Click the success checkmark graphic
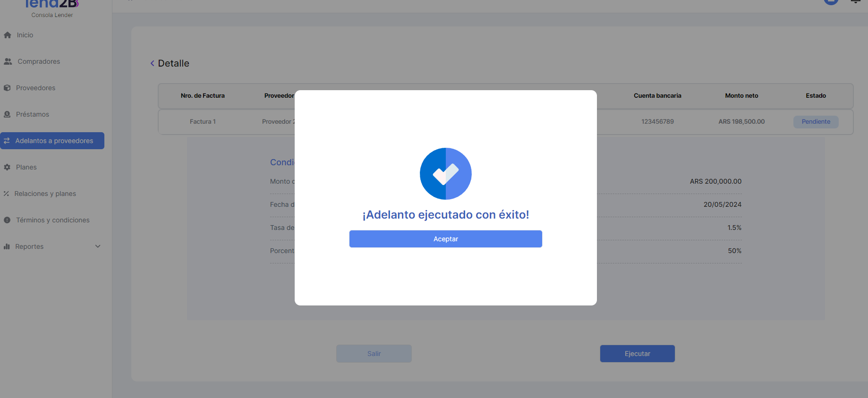The width and height of the screenshot is (868, 398). (445, 174)
